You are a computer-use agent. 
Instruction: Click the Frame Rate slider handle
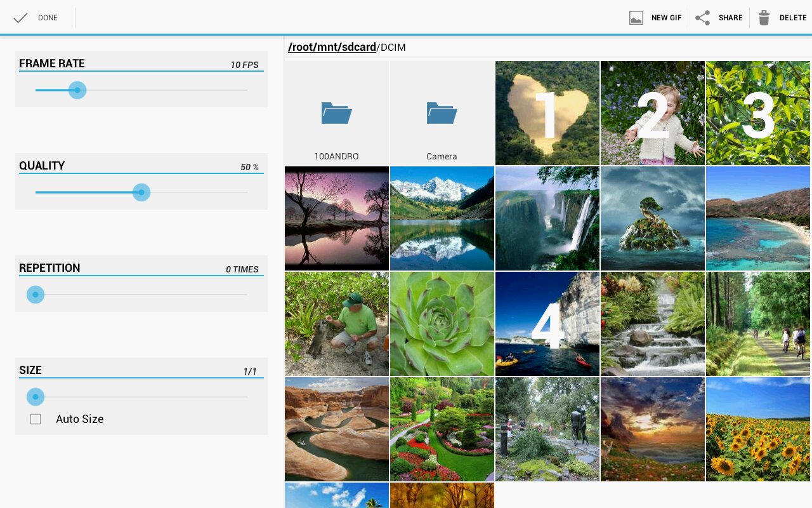pyautogui.click(x=77, y=90)
